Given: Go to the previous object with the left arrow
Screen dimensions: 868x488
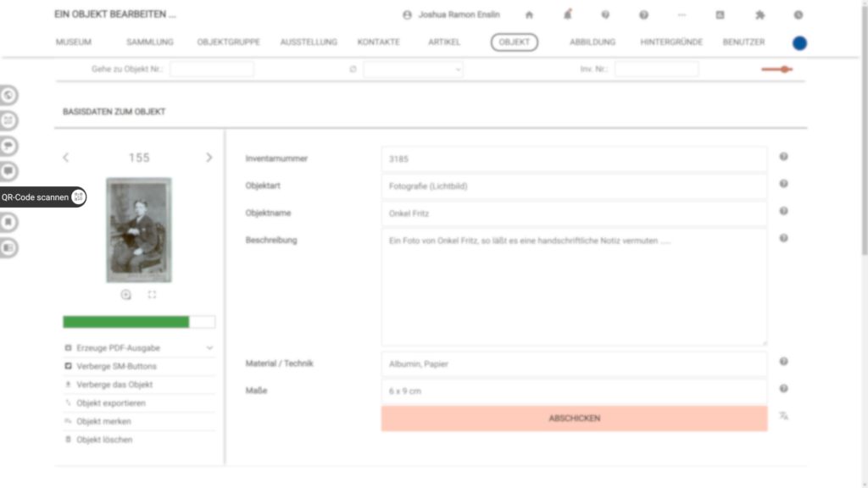Looking at the screenshot, I should [66, 158].
